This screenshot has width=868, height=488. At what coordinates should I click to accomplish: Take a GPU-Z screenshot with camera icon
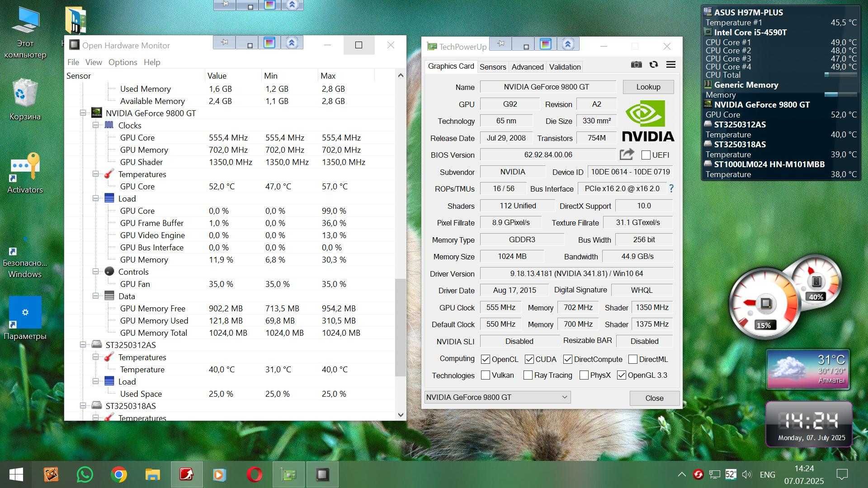636,65
